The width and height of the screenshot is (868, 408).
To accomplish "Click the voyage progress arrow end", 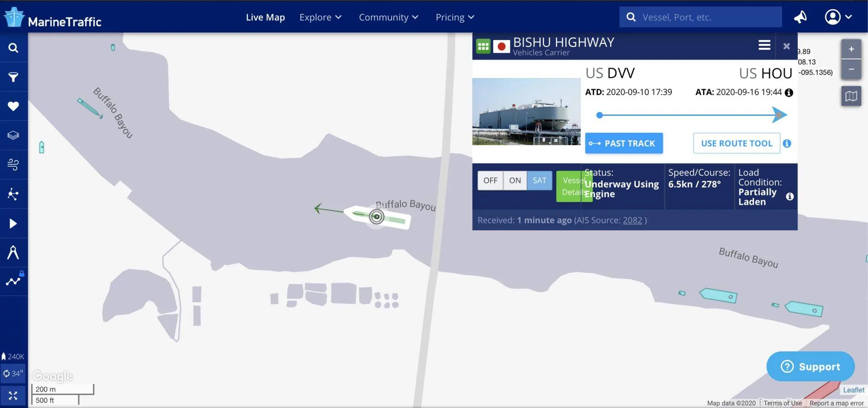I will coord(780,115).
